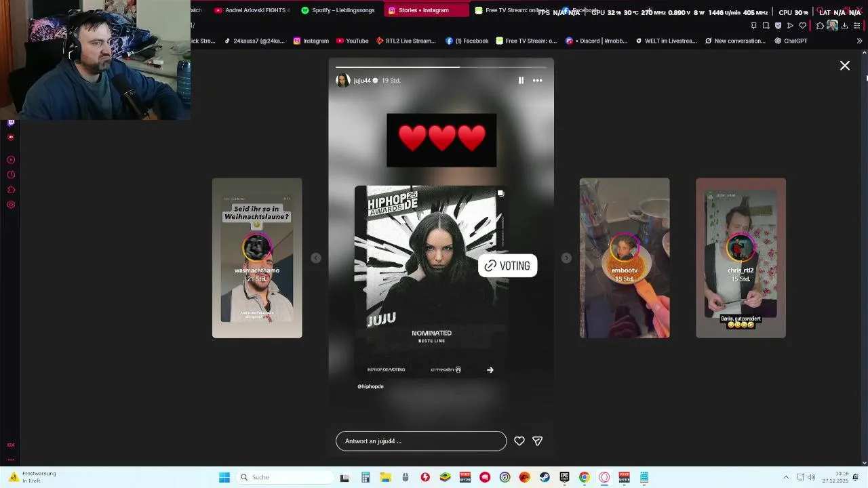Open the 24kauss7 bookmark
The image size is (868, 488).
click(255, 41)
